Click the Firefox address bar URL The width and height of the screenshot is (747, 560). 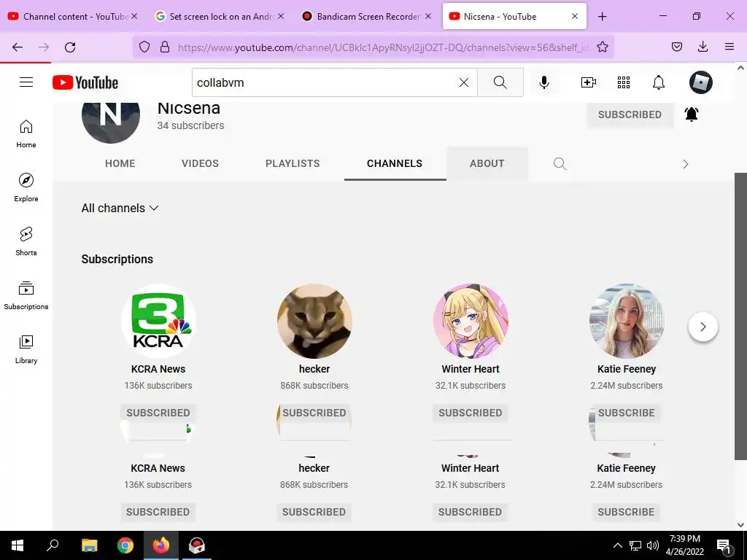tap(383, 47)
